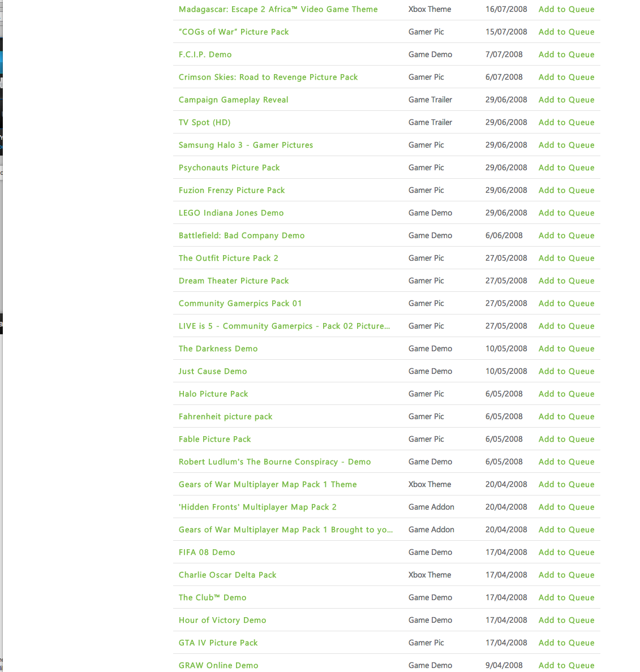Add Gears of War Map Pack 1 Theme to queue
Screen dimensions: 640x672
click(x=566, y=484)
